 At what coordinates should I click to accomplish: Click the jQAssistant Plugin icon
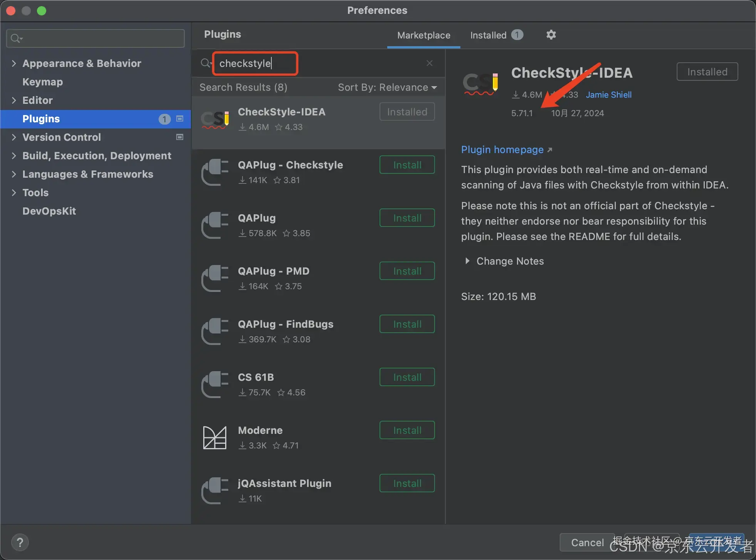point(215,491)
